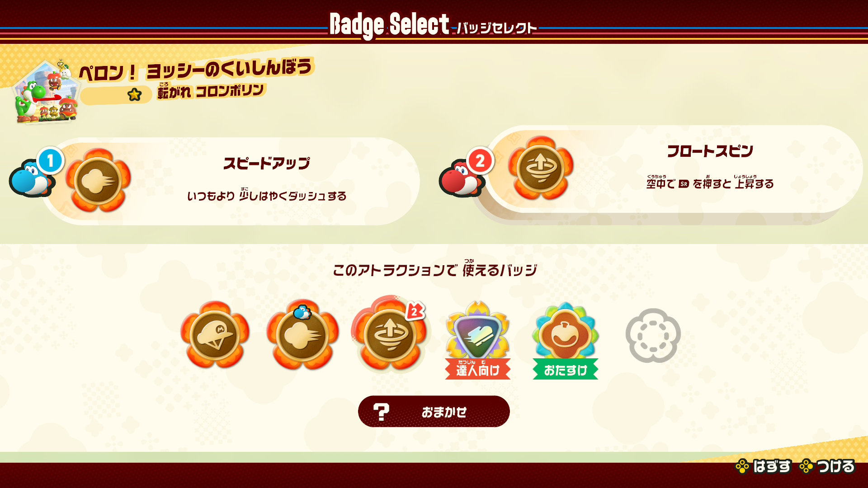Viewport: 868px width, 488px height.
Task: Choose the empty gray no-badge slot
Action: coord(653,336)
